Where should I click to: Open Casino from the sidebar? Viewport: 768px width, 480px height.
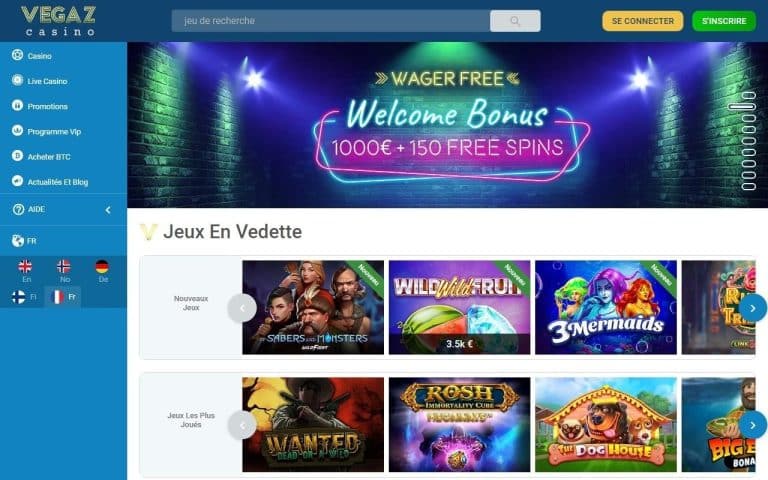(x=39, y=56)
